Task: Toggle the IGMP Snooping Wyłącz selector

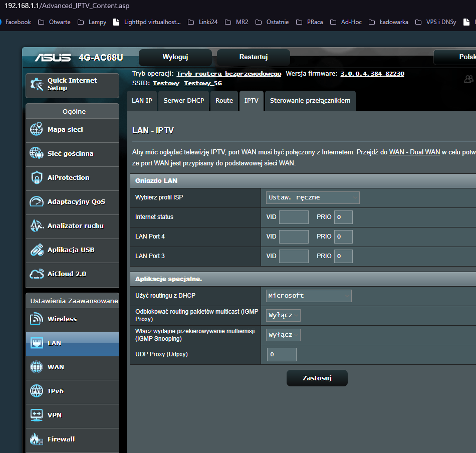Action: (283, 335)
